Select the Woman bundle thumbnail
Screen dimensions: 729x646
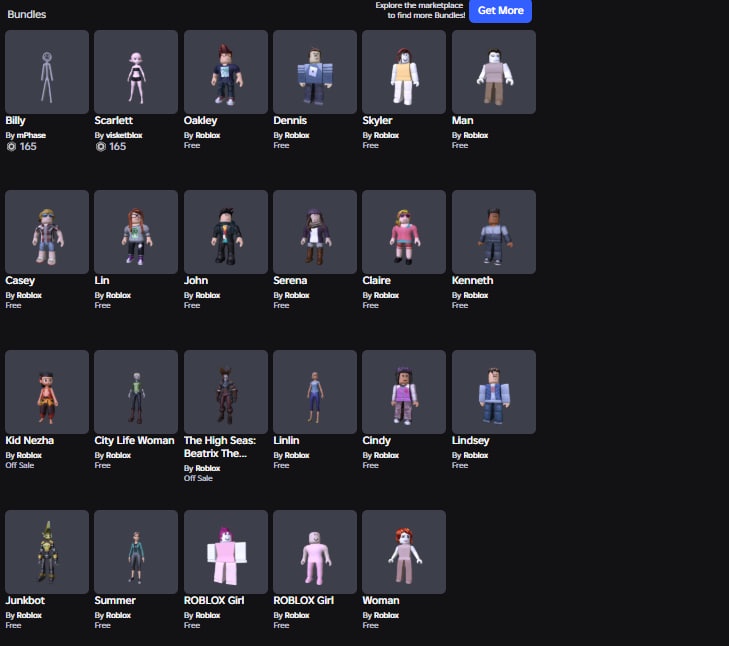click(x=404, y=552)
